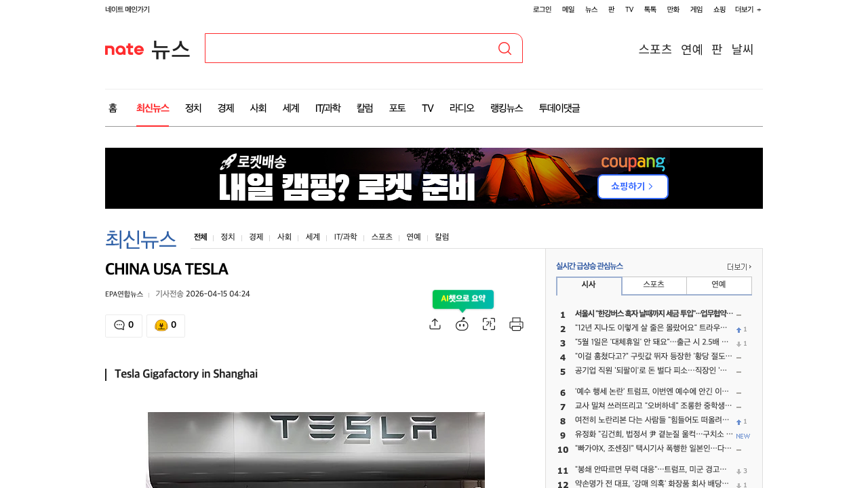Screen dimensions: 868x488
Task: Select the 스포츠 tab in trending panel
Action: point(654,285)
